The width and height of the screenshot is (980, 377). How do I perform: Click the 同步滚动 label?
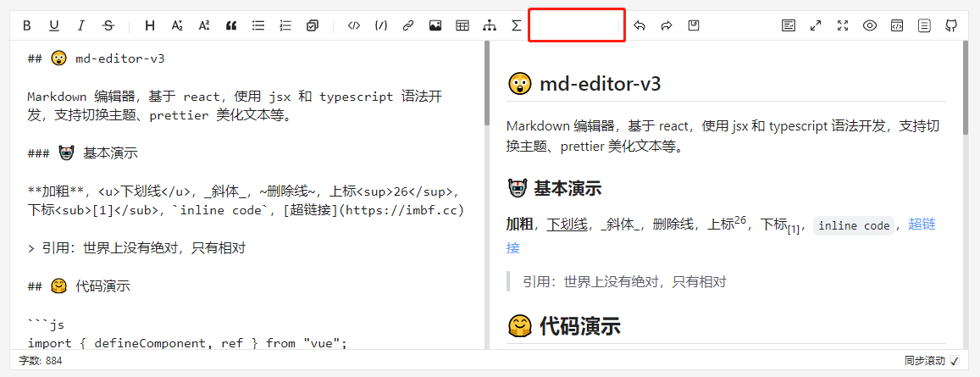[924, 361]
